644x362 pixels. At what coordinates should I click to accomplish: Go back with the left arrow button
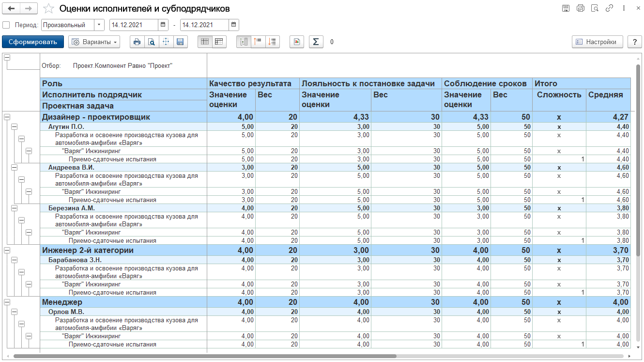coord(11,9)
